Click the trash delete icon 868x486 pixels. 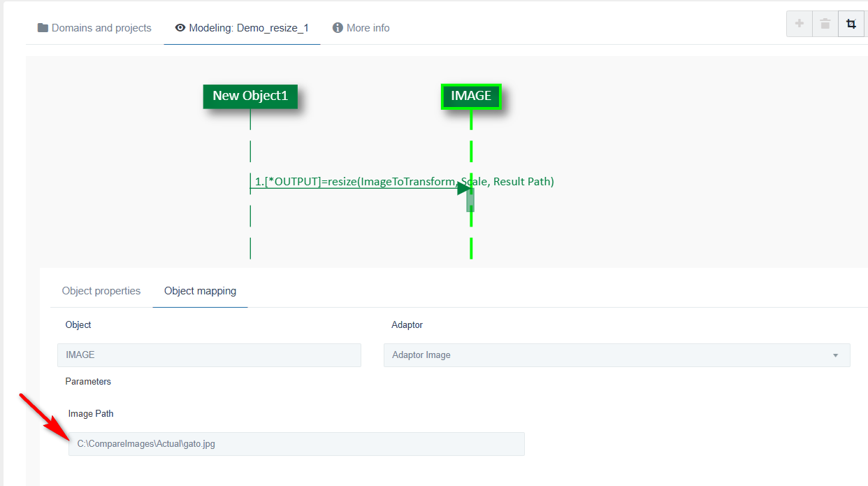(x=825, y=24)
